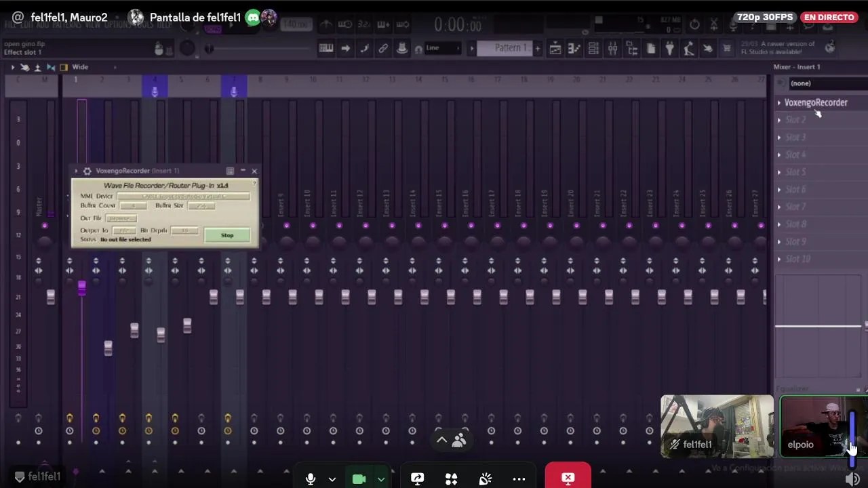Open the tempo tapper icon
This screenshot has height=488, width=868.
pos(688,48)
